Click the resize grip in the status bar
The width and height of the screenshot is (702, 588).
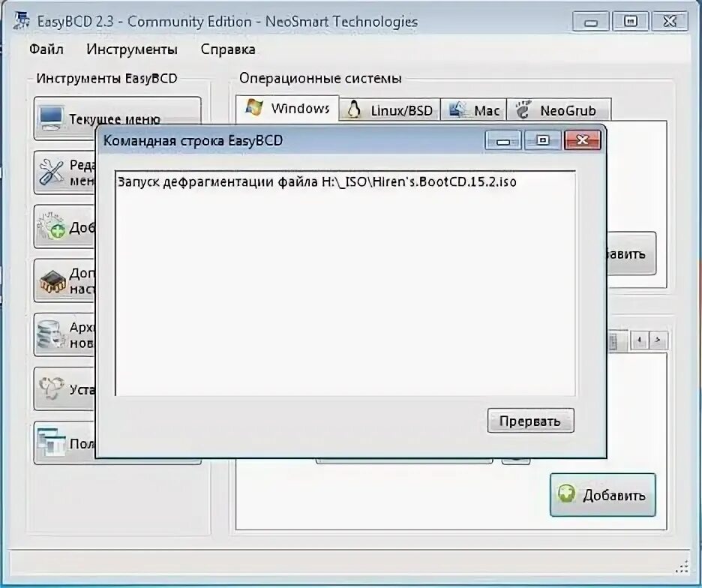coord(682,567)
